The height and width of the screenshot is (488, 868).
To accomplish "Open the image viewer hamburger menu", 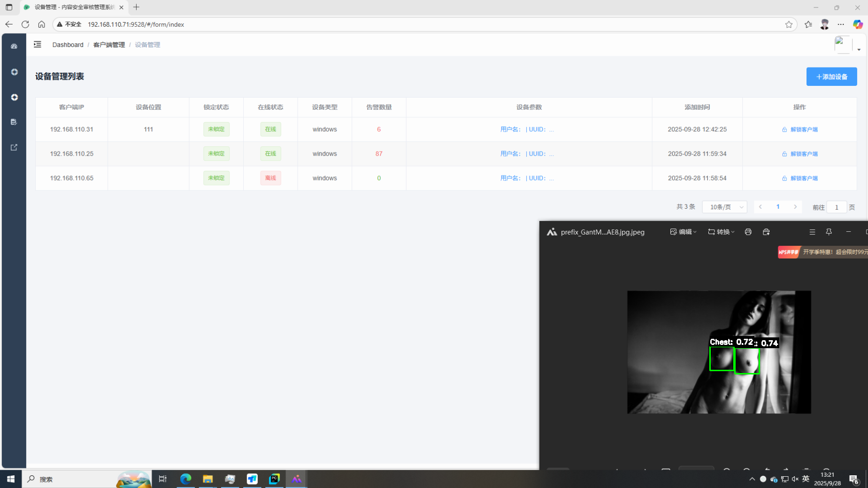I will (812, 232).
